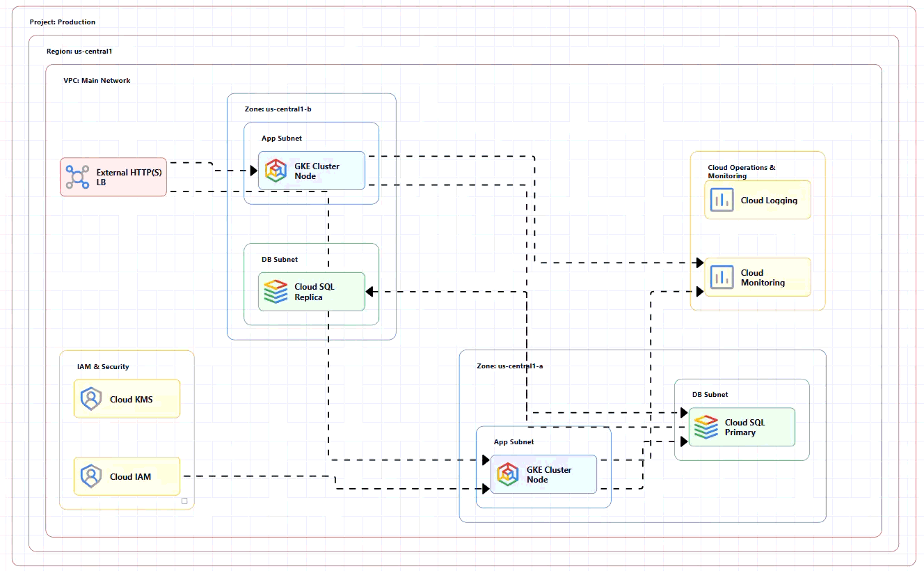
Task: Click the Cloud Logging chart icon
Action: (x=722, y=200)
